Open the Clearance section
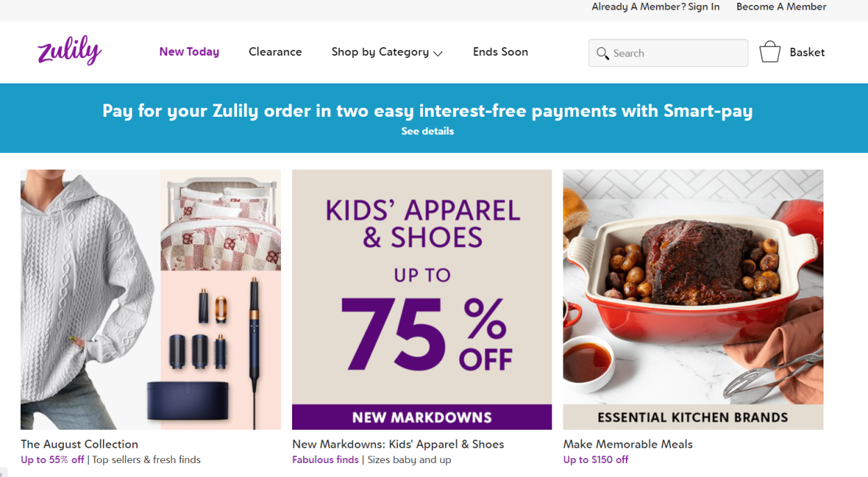The height and width of the screenshot is (477, 868). pos(275,51)
